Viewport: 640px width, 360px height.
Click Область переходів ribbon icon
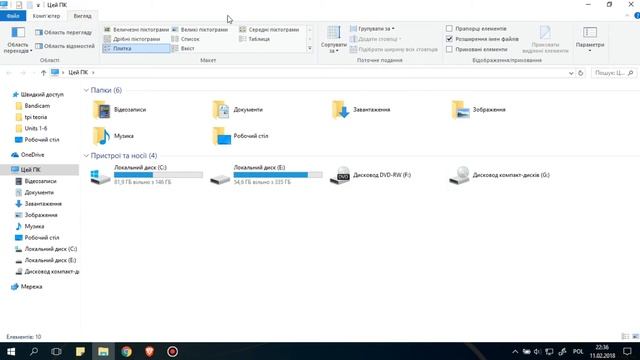[x=18, y=40]
